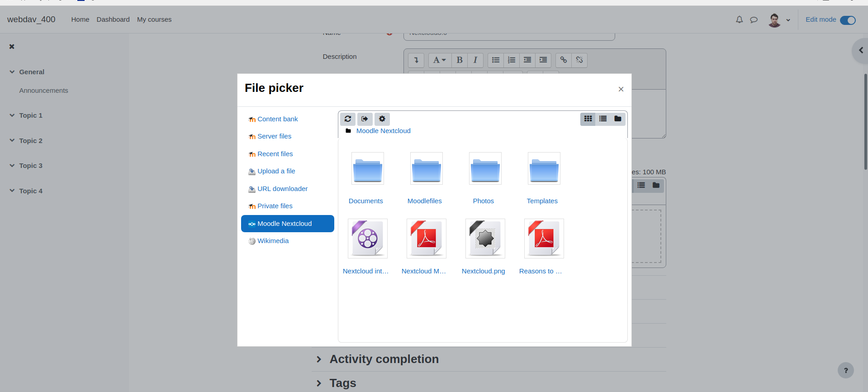This screenshot has width=868, height=392.
Task: Switch file picker to list detail view
Action: coord(603,119)
